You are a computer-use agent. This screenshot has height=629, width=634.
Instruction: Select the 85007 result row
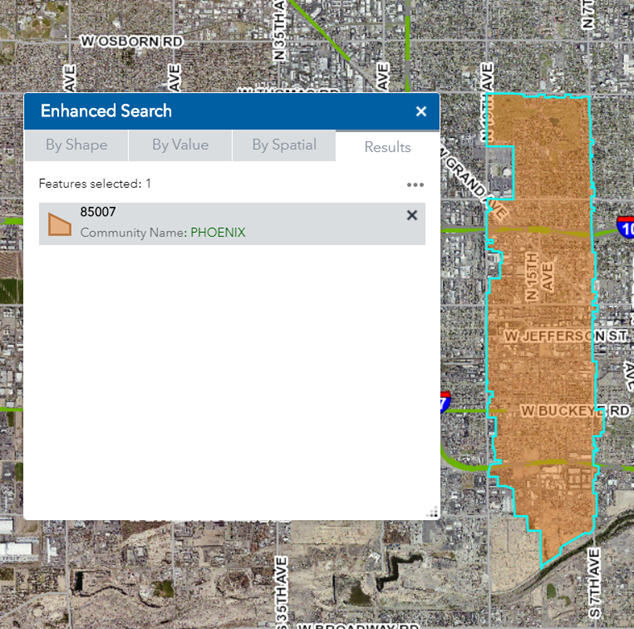230,224
